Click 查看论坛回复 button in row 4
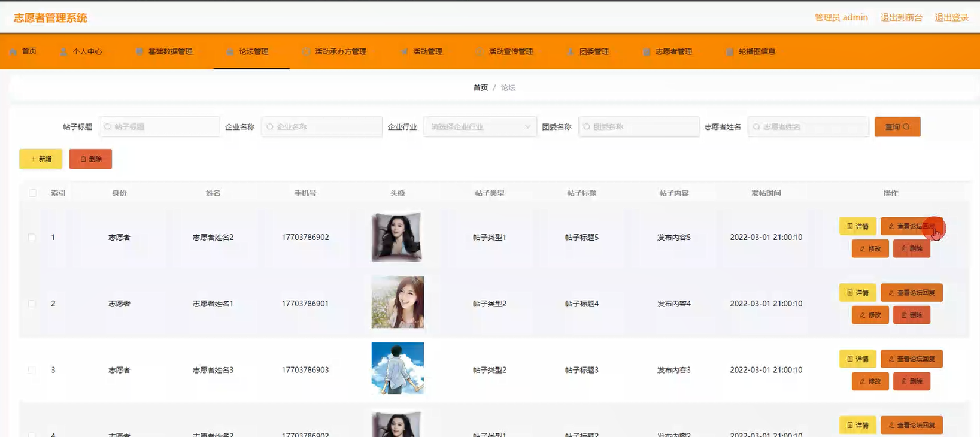Viewport: 980px width, 437px height. 911,425
